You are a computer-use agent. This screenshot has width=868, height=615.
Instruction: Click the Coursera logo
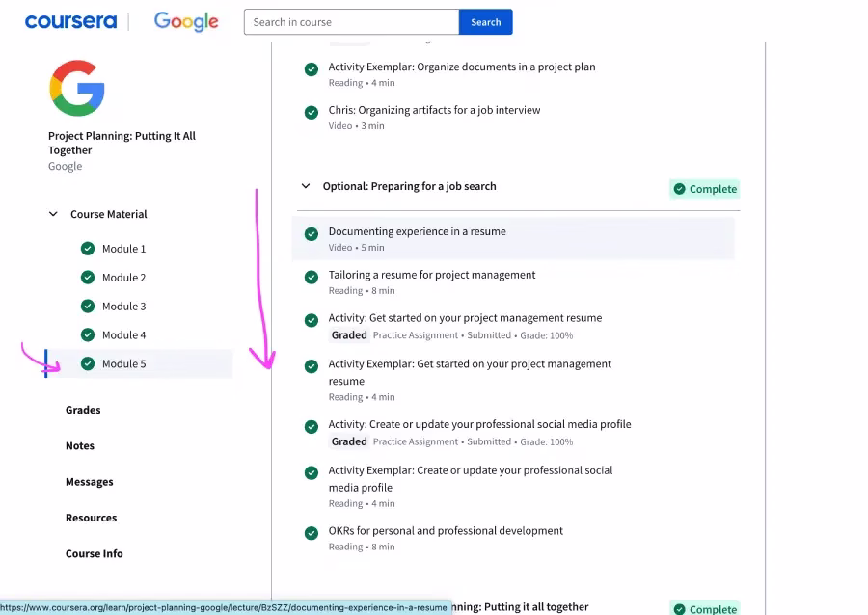tap(70, 21)
